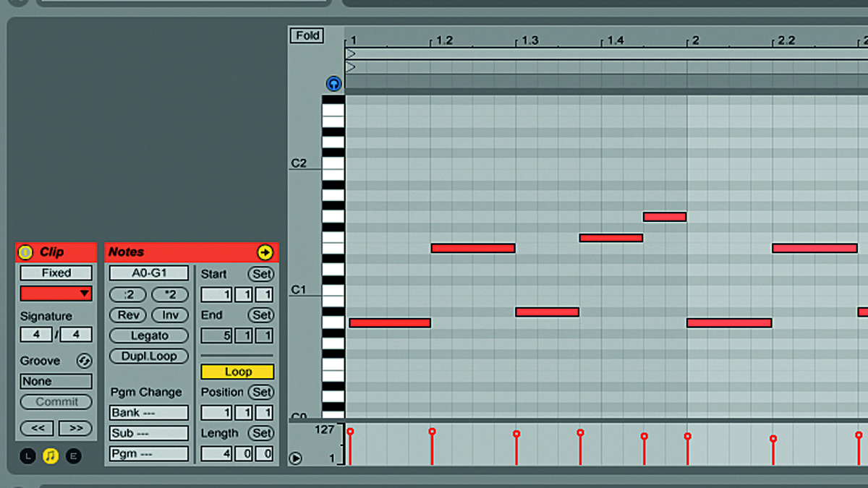Select the note starting at 1.3
Screen dimensions: 868x488
[x=547, y=312]
